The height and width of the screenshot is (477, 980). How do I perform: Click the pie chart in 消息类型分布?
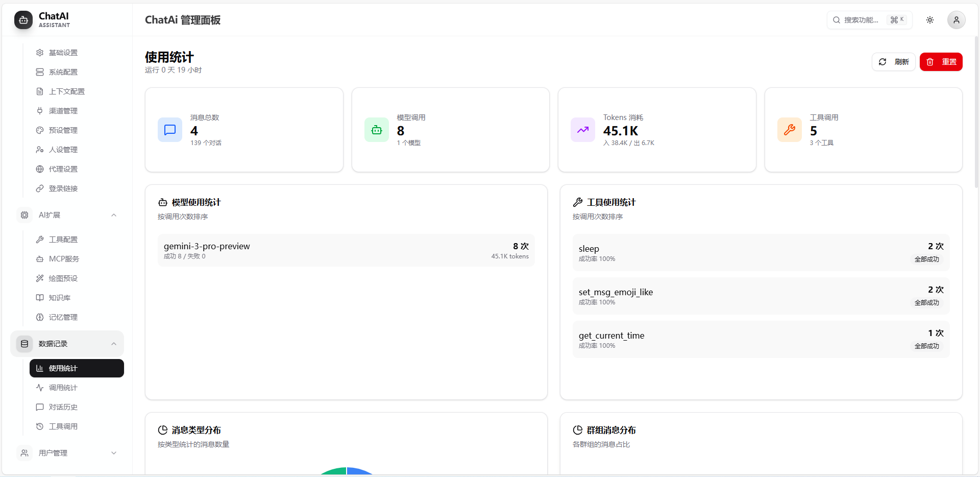pyautogui.click(x=347, y=471)
